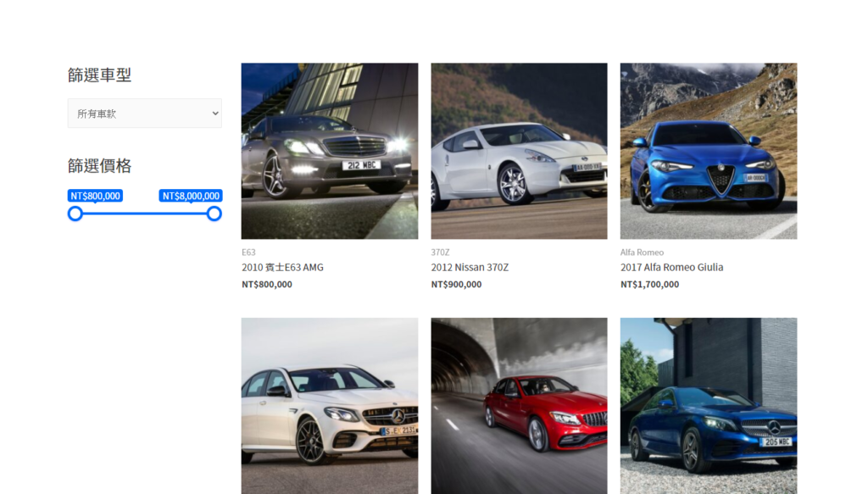This screenshot has height=494, width=868.
Task: Click the 2012 Nissan 370Z title link
Action: point(470,267)
